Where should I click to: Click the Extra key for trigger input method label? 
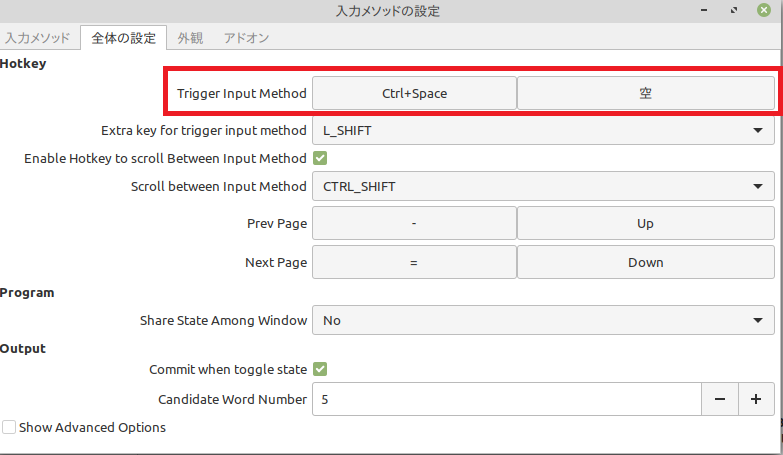click(x=204, y=130)
